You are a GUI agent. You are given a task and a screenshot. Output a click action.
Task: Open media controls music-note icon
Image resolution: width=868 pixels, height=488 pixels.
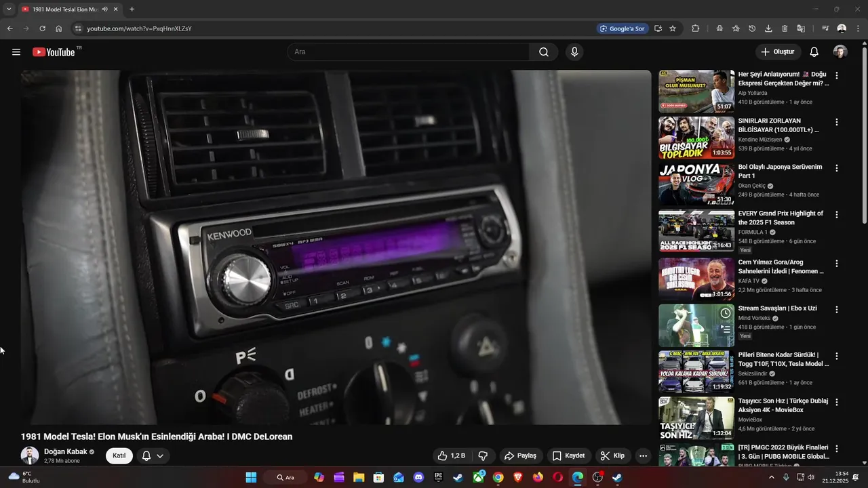click(825, 28)
